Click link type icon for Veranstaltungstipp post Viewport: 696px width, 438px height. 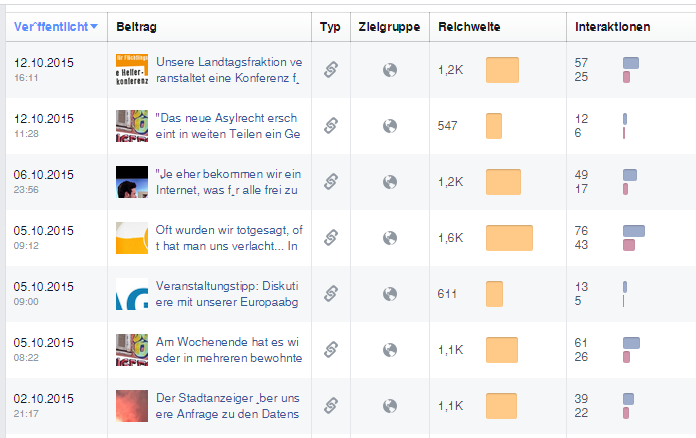[x=331, y=294]
